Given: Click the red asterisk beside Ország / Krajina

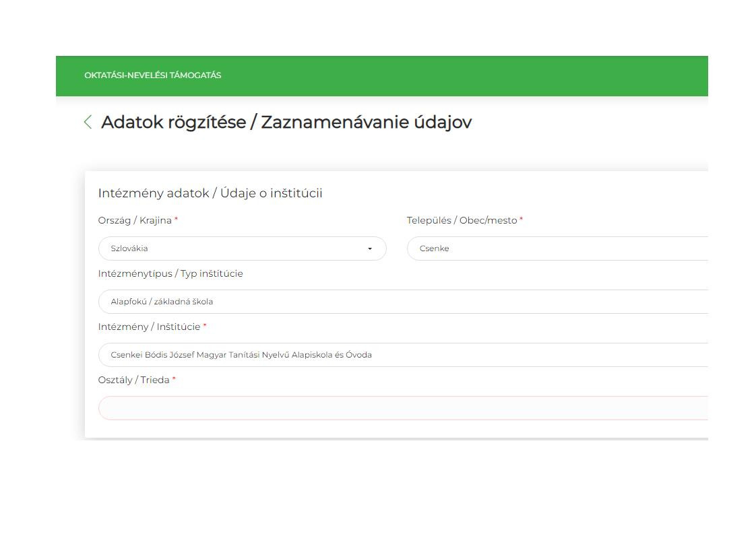Looking at the screenshot, I should [x=177, y=220].
